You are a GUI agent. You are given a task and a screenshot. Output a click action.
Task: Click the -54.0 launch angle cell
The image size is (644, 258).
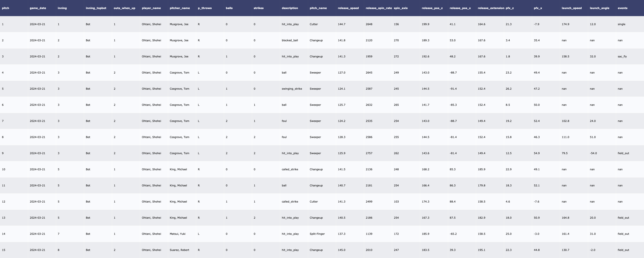coord(593,153)
